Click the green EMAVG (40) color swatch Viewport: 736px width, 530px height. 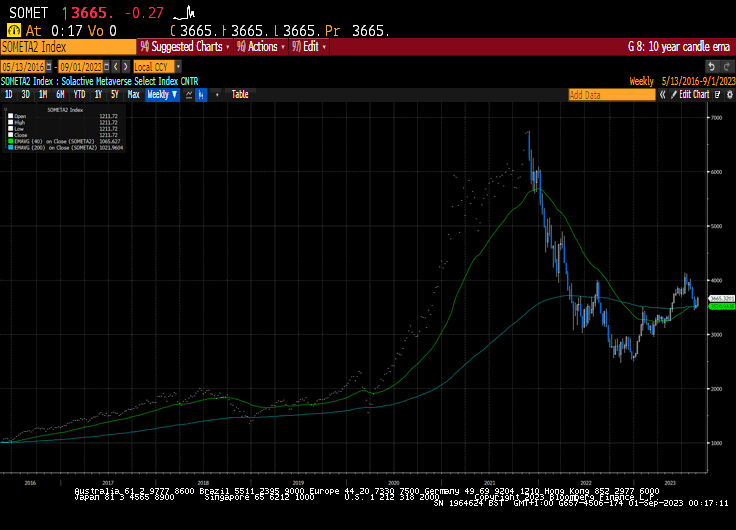coord(10,141)
